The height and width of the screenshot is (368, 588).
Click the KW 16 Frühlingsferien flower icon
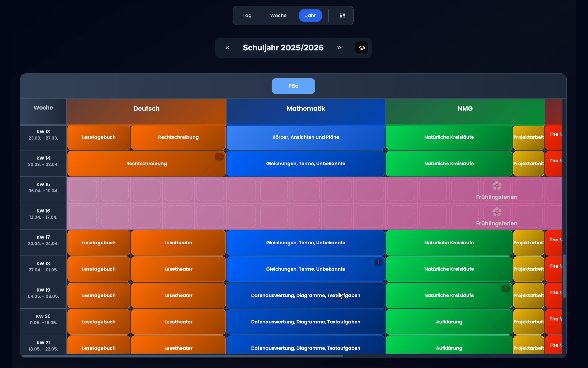tap(497, 212)
